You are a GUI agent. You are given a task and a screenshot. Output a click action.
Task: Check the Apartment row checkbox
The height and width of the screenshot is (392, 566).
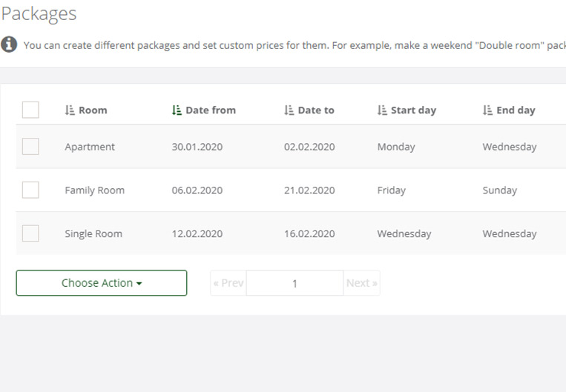(30, 146)
